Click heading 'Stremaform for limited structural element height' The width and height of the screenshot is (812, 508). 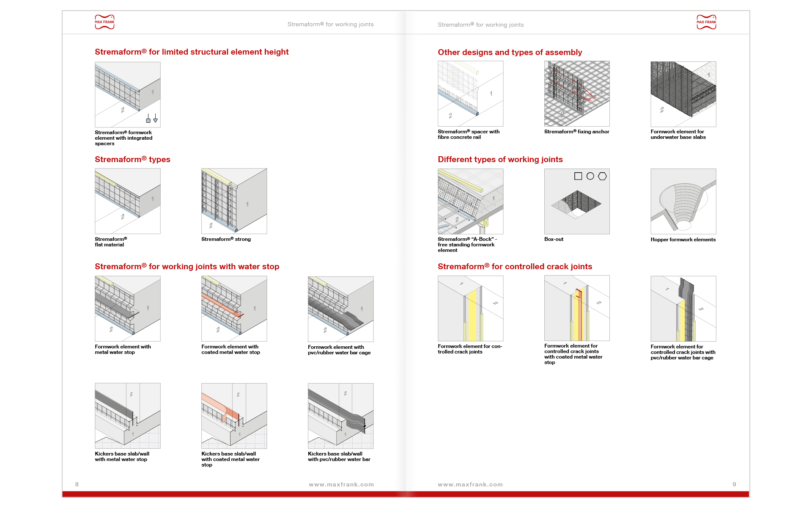pyautogui.click(x=192, y=52)
